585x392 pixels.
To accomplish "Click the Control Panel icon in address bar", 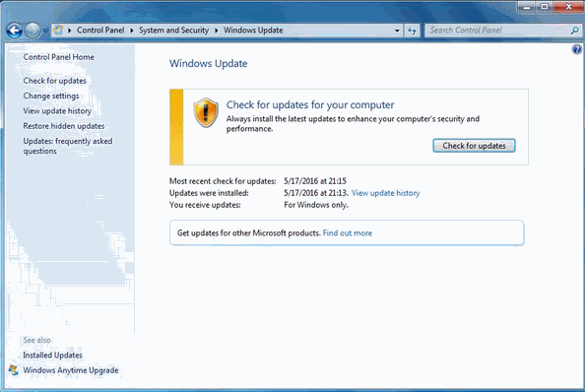I will pos(58,30).
